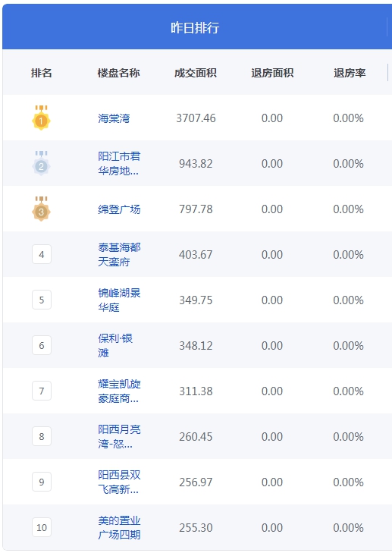Viewport: 392px width, 553px height.
Task: Select the rank 5 number badge
Action: coord(42,300)
